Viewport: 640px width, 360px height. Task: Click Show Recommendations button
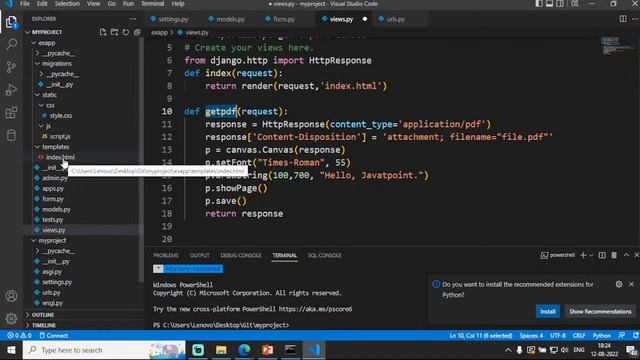click(600, 311)
